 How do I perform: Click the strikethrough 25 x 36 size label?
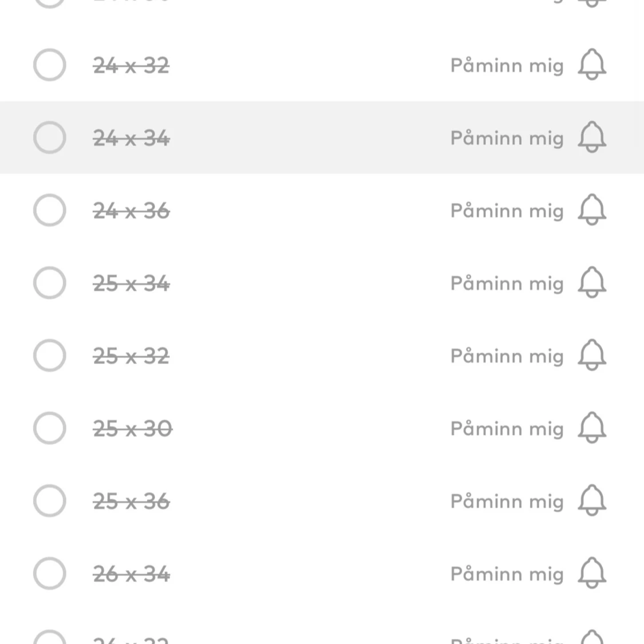[132, 501]
